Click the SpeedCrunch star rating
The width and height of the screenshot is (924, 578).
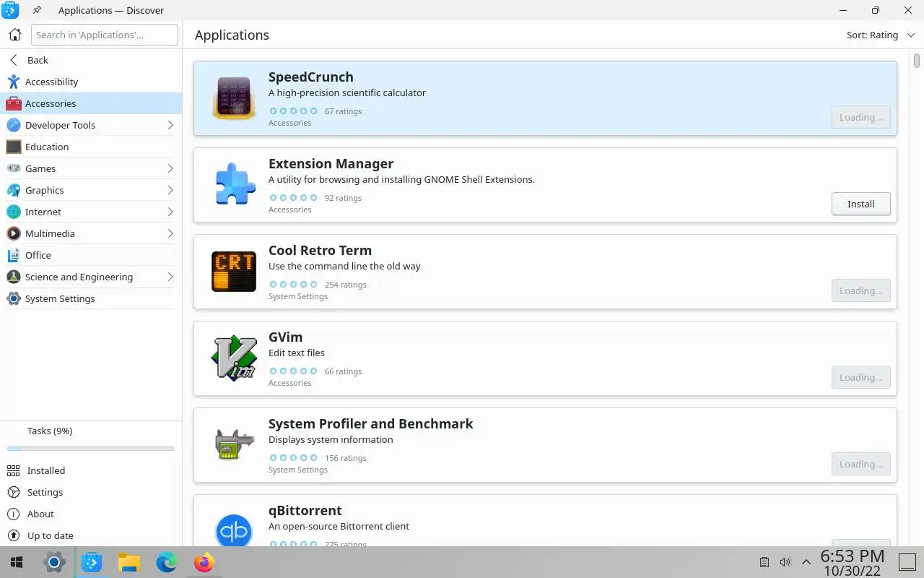[x=293, y=111]
